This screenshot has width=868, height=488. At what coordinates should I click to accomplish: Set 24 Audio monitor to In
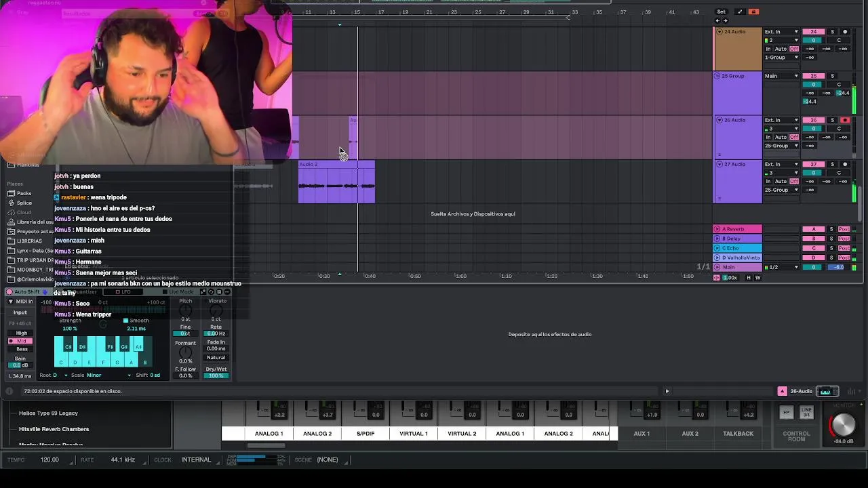[x=768, y=49]
